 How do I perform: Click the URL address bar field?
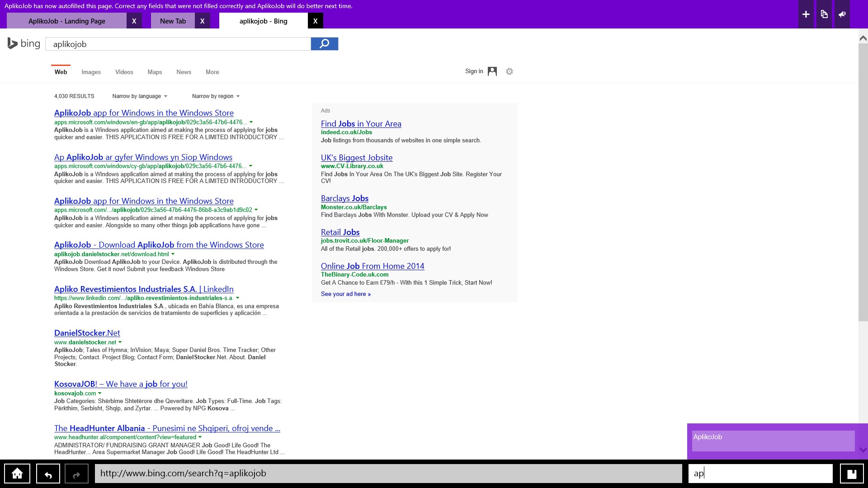pos(388,474)
